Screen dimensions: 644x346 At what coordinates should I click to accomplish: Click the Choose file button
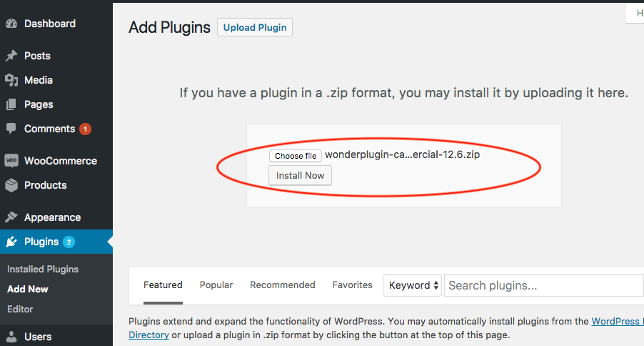click(296, 156)
